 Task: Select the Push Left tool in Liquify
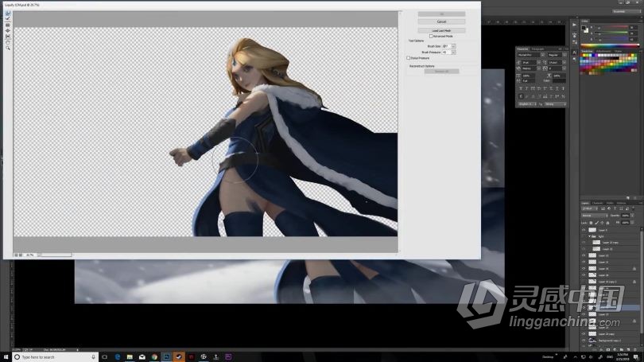point(8,37)
